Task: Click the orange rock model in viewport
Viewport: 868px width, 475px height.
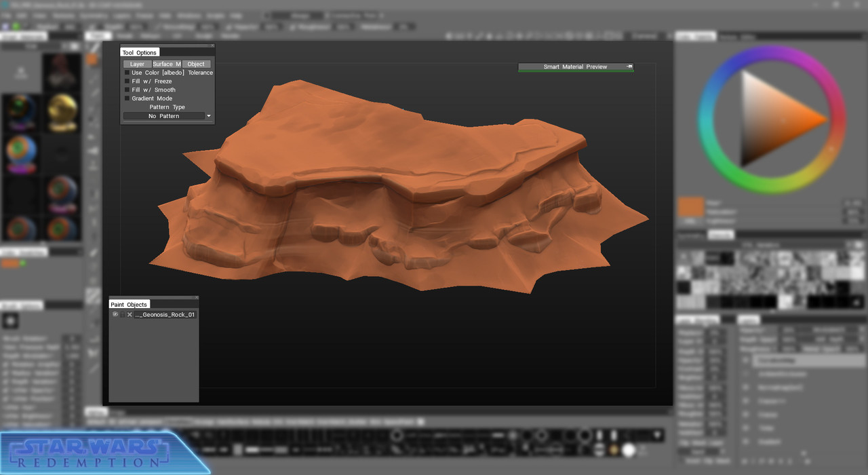Action: 400,187
